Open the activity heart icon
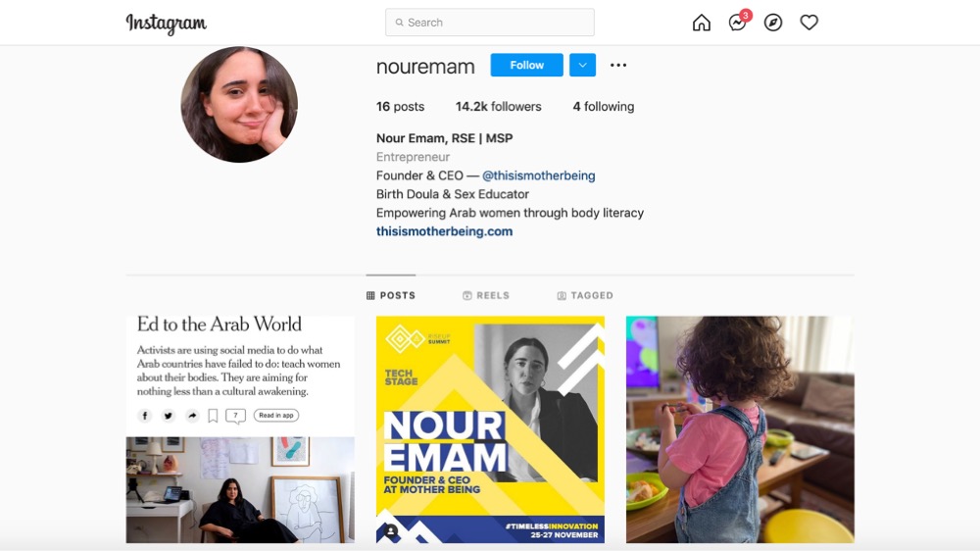The width and height of the screenshot is (980, 551). click(x=808, y=23)
